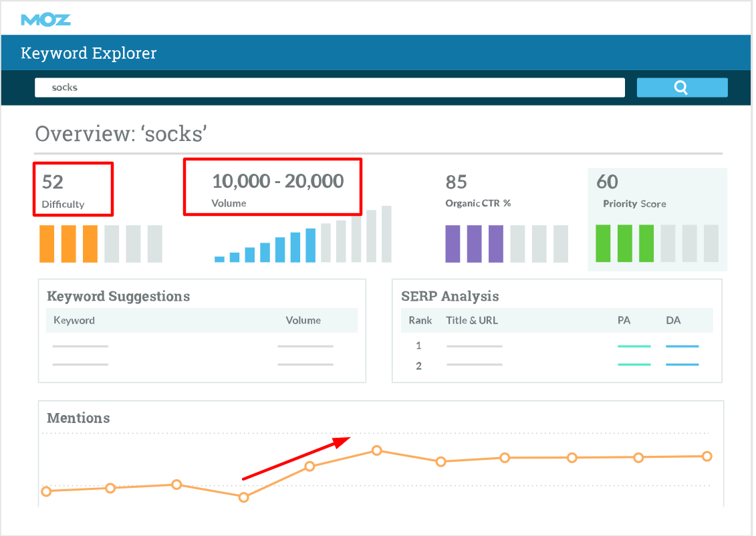Click the 'Difficulty' label
The width and height of the screenshot is (756, 536).
[x=63, y=205]
